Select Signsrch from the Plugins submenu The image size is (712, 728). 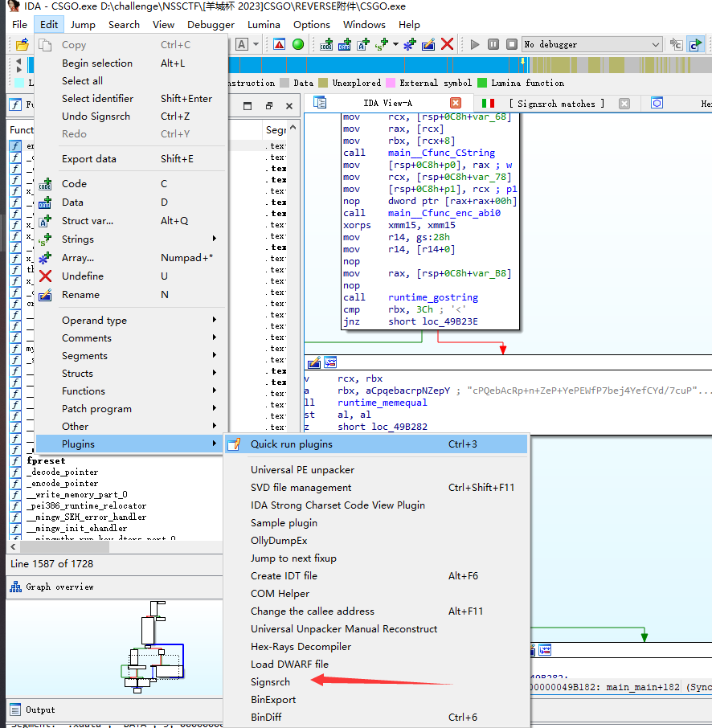pyautogui.click(x=270, y=682)
